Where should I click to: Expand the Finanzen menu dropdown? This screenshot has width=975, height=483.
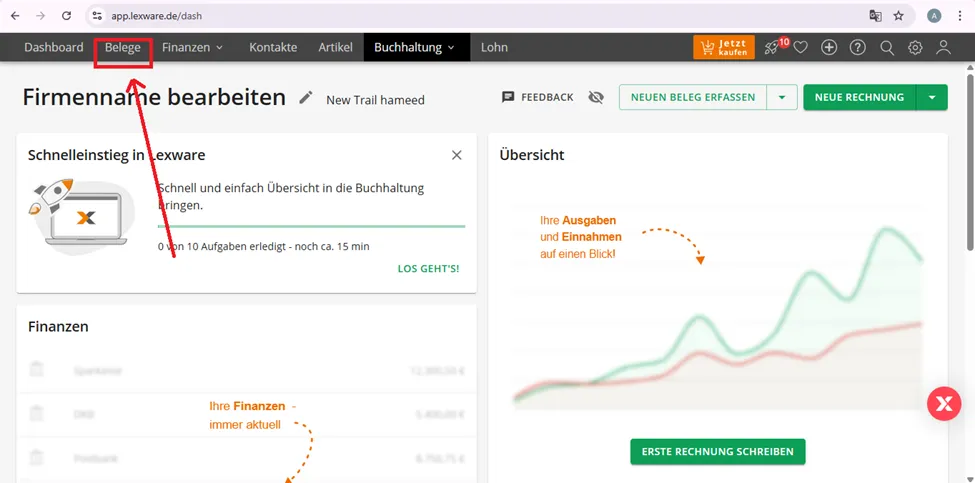[192, 47]
